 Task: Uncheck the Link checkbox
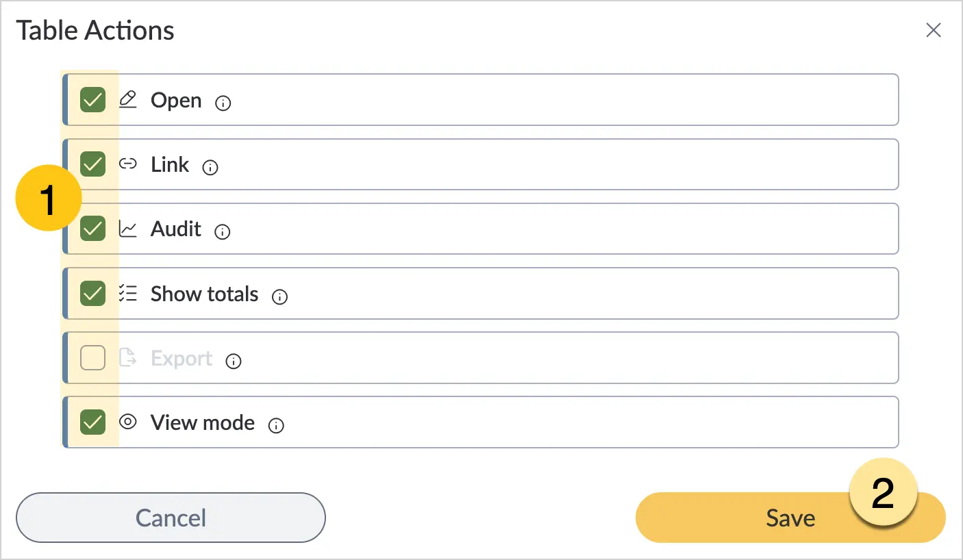tap(93, 164)
